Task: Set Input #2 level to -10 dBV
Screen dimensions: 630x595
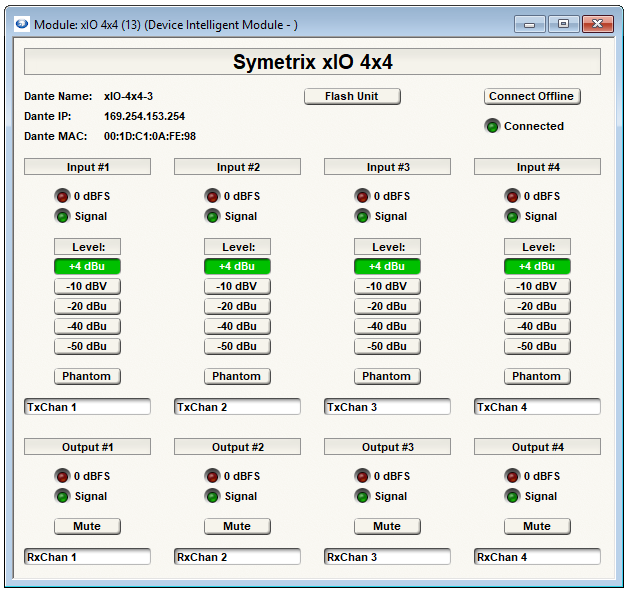Action: pyautogui.click(x=237, y=286)
